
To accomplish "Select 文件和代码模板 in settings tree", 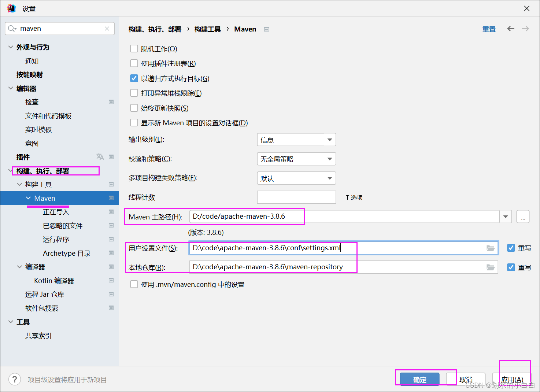I will click(x=48, y=116).
